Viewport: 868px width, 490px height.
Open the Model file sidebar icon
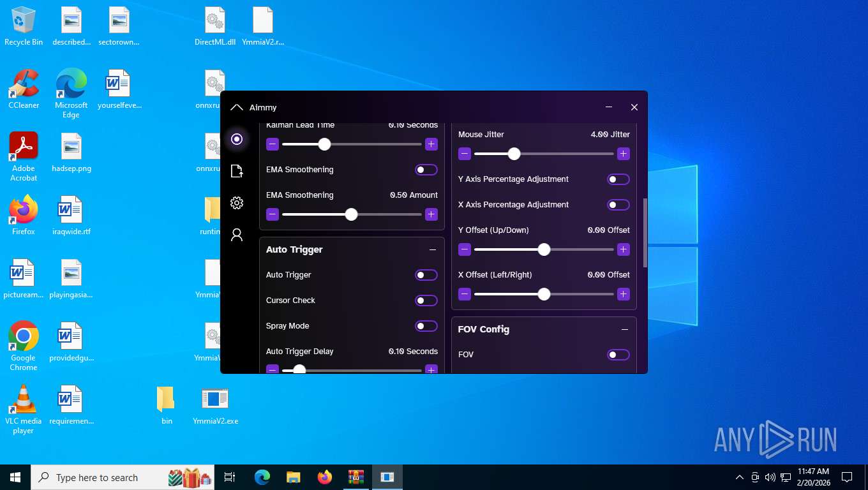pos(237,171)
